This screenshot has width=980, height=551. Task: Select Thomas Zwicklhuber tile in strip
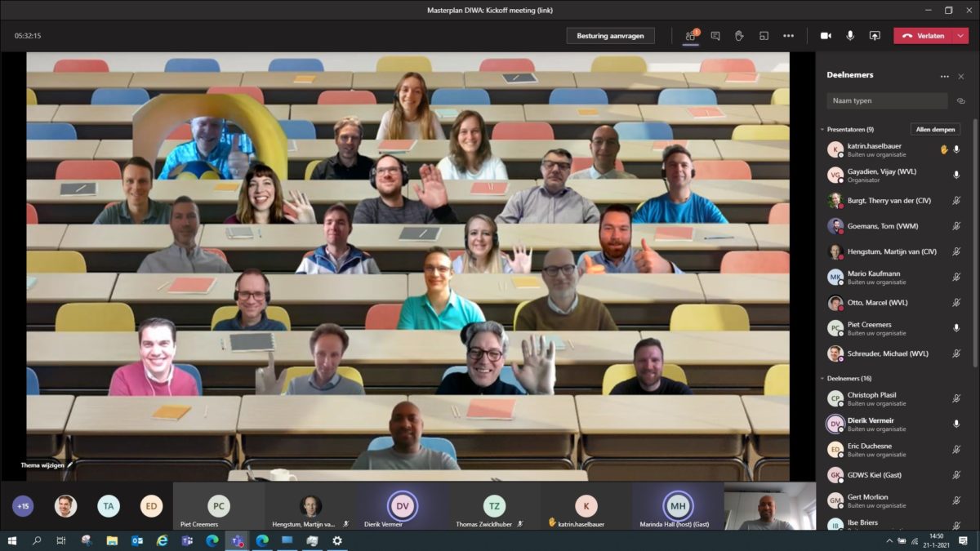pos(494,506)
